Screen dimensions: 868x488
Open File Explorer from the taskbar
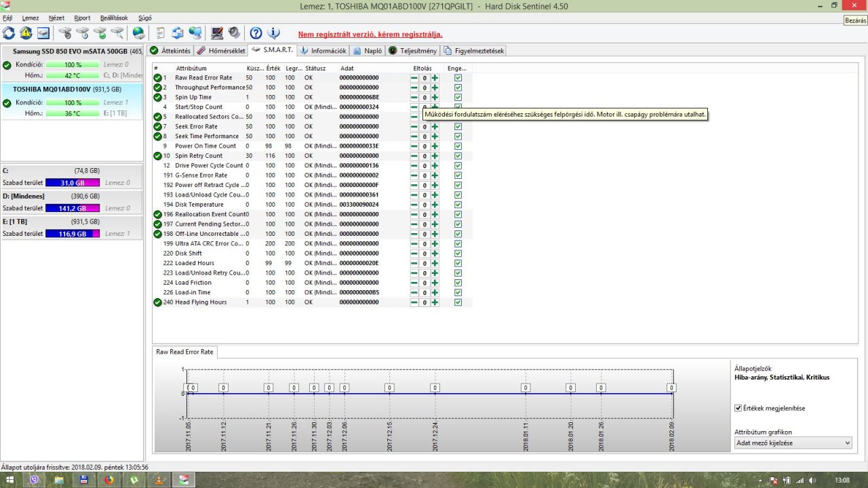(x=60, y=480)
